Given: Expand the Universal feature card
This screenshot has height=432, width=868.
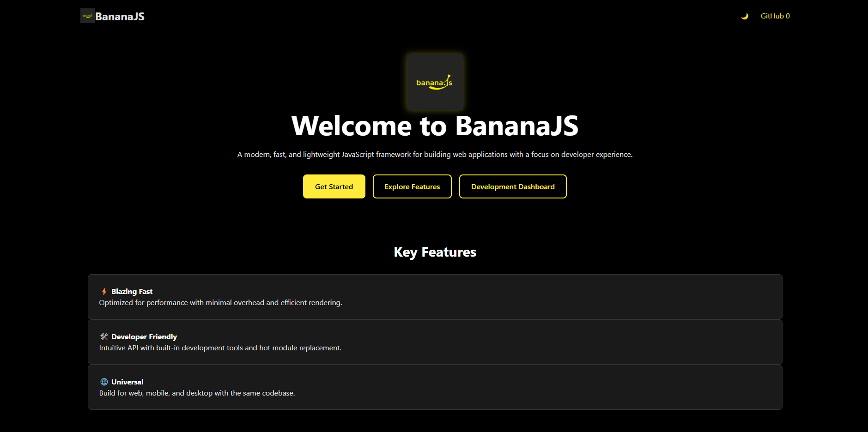Looking at the screenshot, I should (x=434, y=387).
